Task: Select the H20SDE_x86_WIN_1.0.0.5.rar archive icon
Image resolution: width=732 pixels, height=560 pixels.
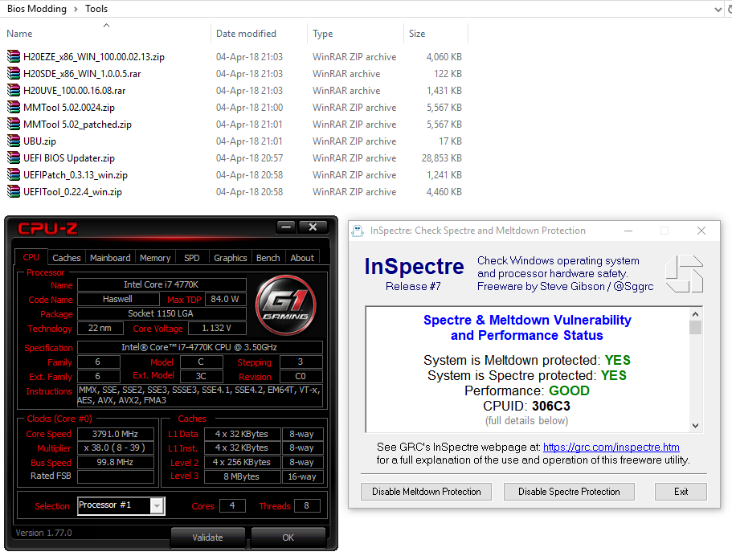Action: click(14, 73)
